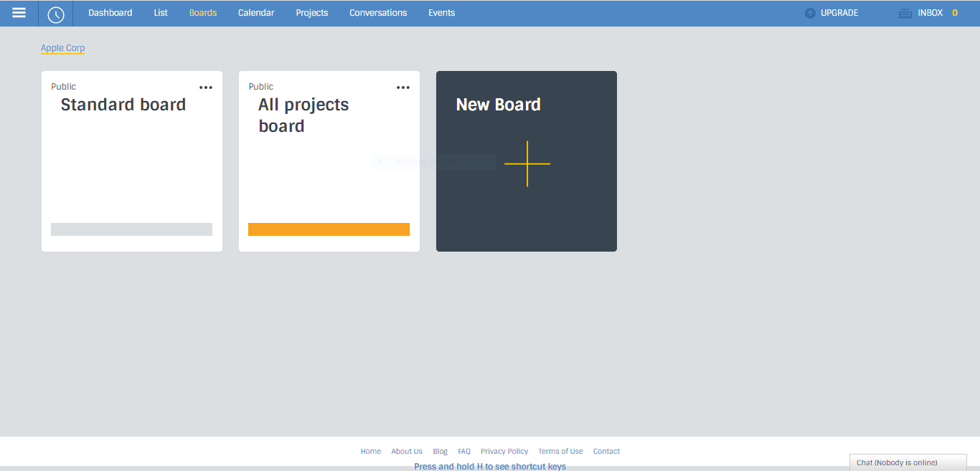Screen dimensions: 980x471
Task: Click the clock timer icon
Action: point(56,14)
